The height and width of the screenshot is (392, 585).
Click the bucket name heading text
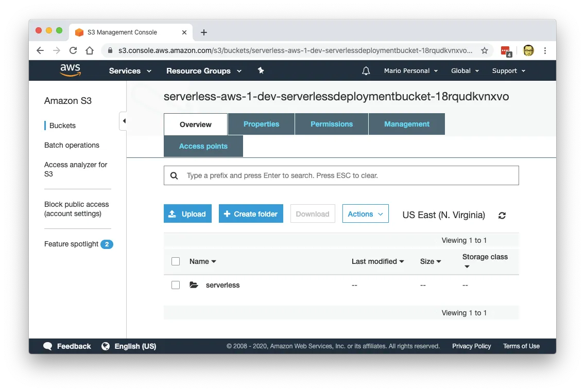tap(336, 97)
